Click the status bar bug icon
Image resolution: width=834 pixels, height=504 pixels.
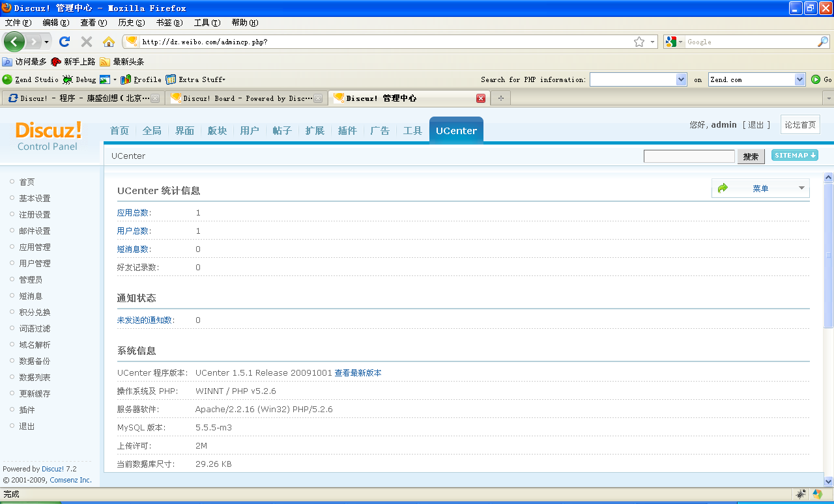point(801,494)
